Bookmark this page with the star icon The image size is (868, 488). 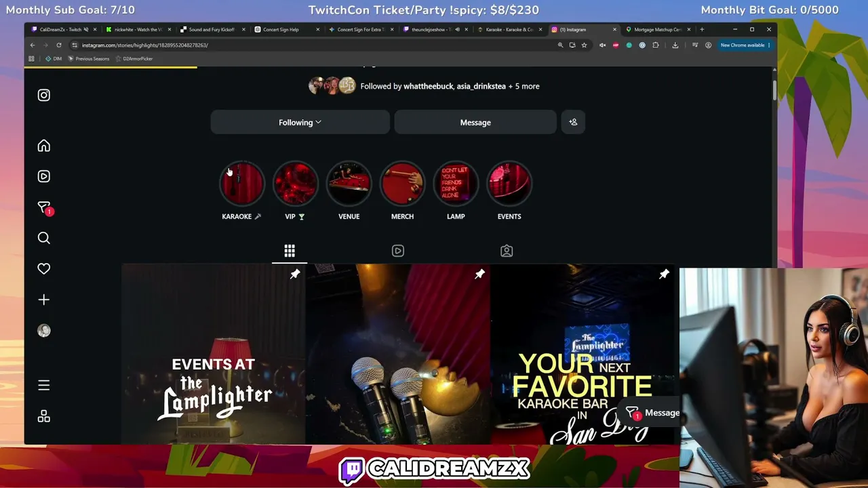tap(584, 45)
